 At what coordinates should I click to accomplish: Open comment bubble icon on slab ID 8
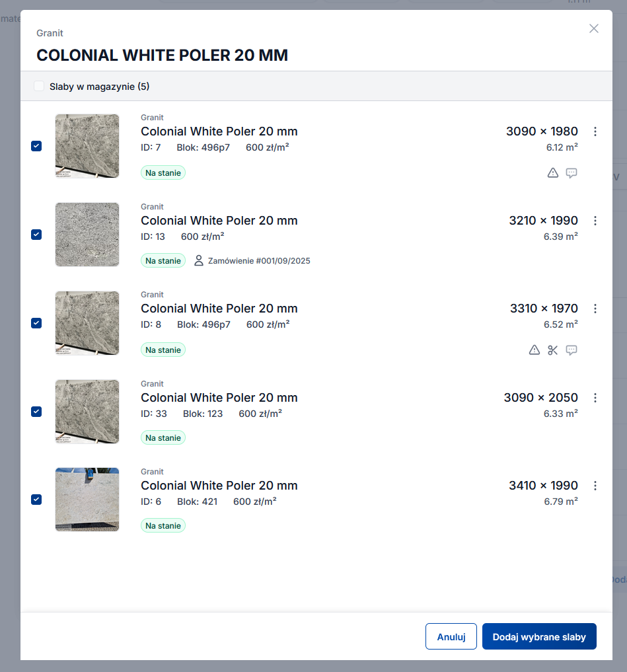tap(572, 350)
